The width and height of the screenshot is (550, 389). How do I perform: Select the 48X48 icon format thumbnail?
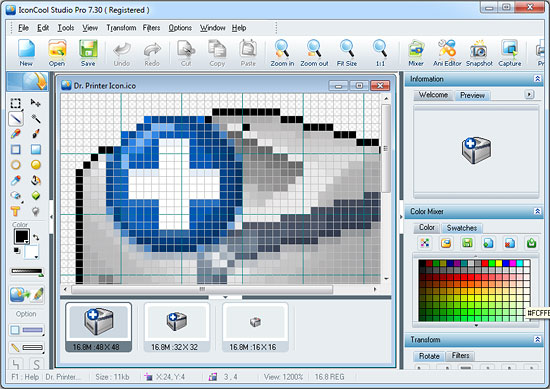[99, 327]
